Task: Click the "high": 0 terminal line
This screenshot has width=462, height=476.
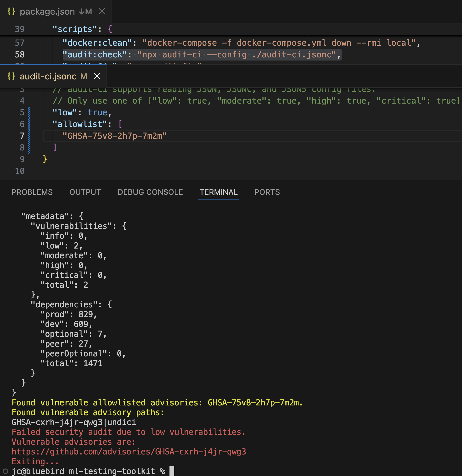Action: point(64,265)
